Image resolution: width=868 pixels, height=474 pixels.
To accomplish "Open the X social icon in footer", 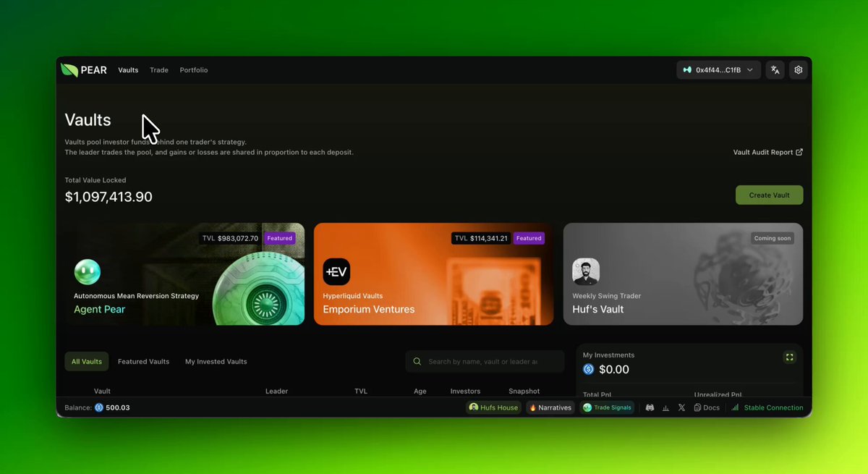I will [681, 407].
